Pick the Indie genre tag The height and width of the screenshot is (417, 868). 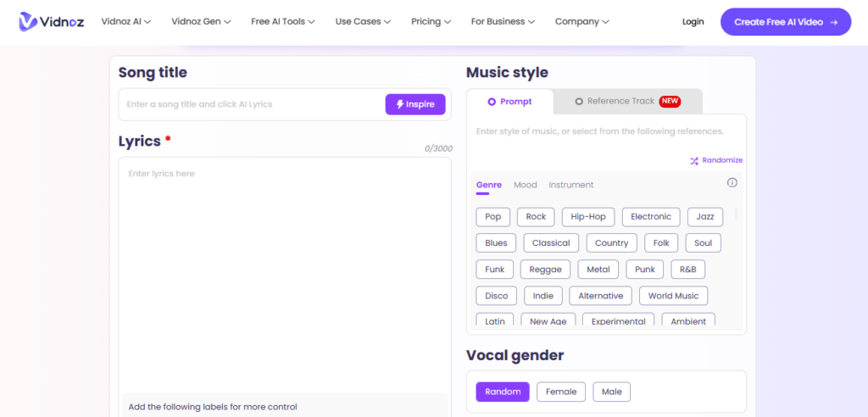(x=543, y=296)
